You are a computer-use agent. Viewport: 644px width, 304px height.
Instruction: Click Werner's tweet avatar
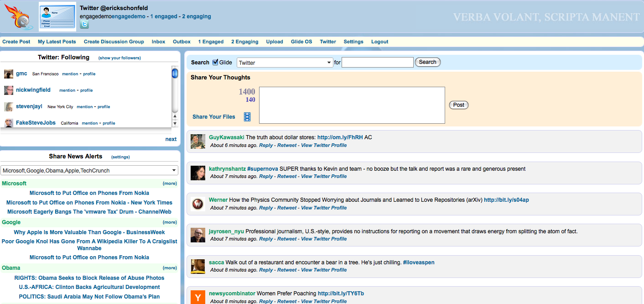198,204
